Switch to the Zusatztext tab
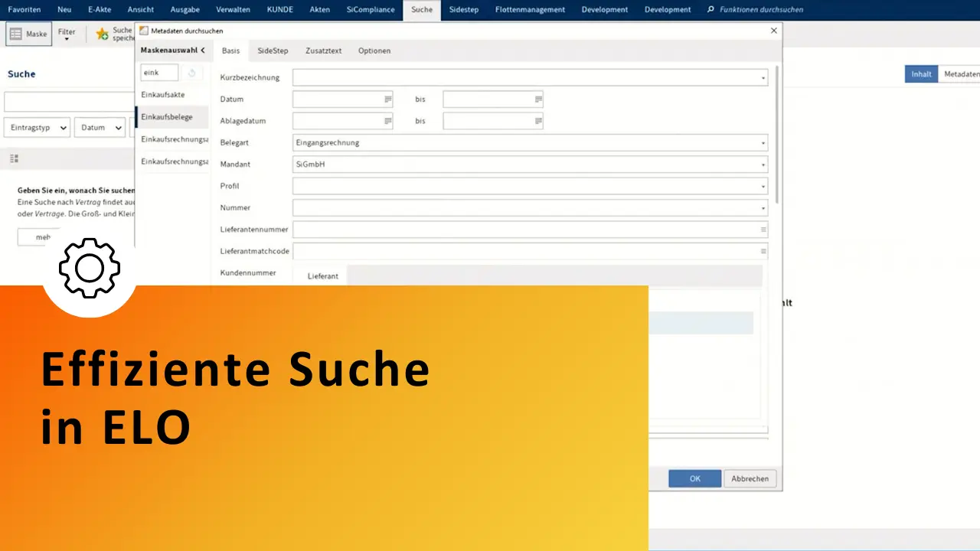This screenshot has height=551, width=980. tap(323, 51)
